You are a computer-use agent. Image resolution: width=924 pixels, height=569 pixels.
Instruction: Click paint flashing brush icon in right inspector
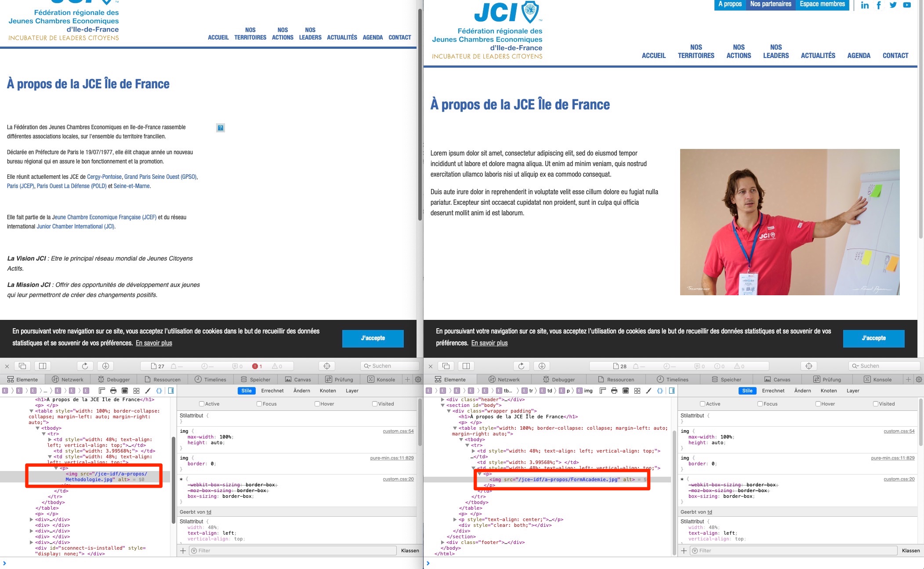pos(649,391)
